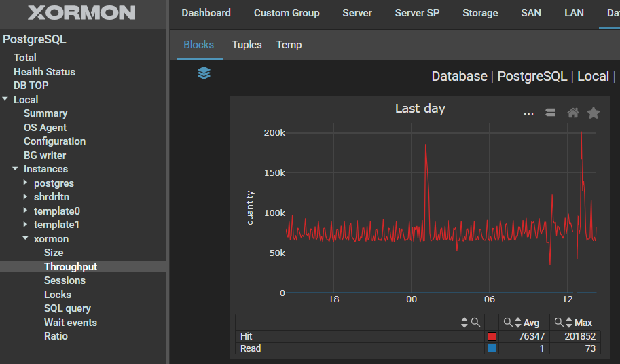Screen dimensions: 620x364
Task: Open the three-dots graph options menu
Action: [x=528, y=113]
